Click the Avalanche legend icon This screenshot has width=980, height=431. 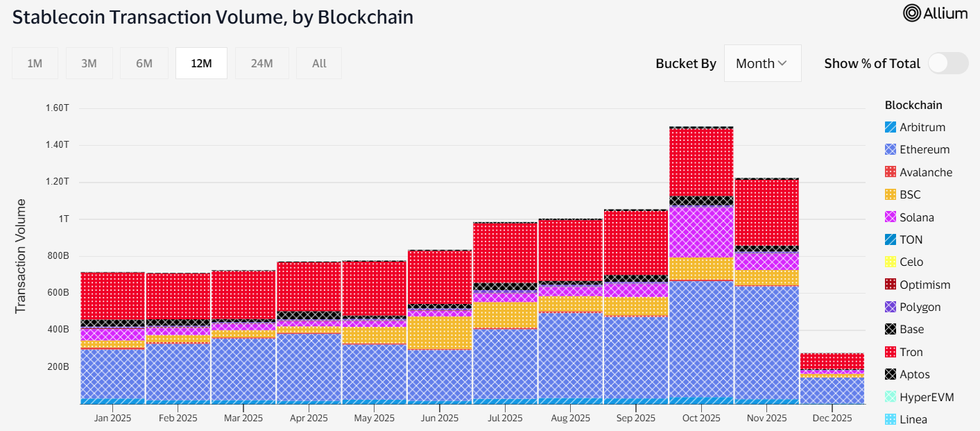tap(891, 172)
